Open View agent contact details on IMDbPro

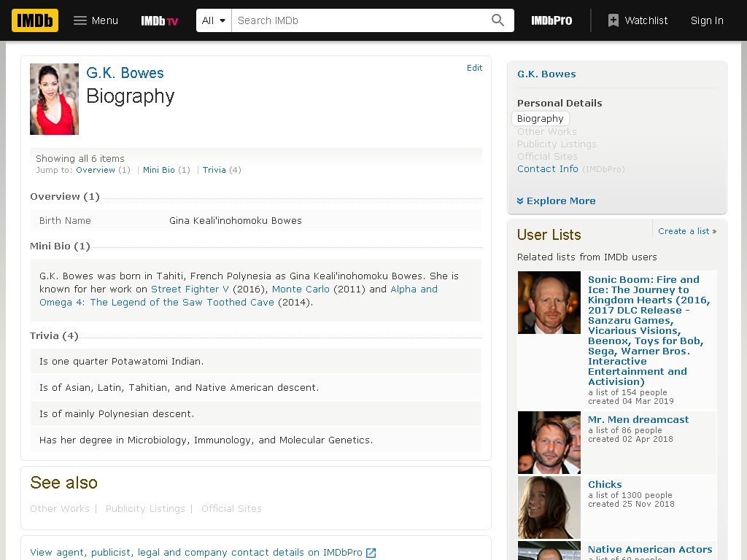coord(196,553)
